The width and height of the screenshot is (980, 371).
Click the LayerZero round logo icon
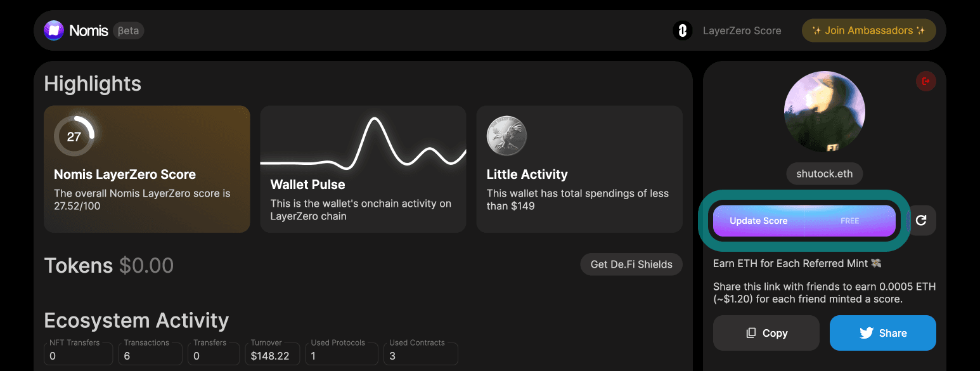[x=682, y=30]
